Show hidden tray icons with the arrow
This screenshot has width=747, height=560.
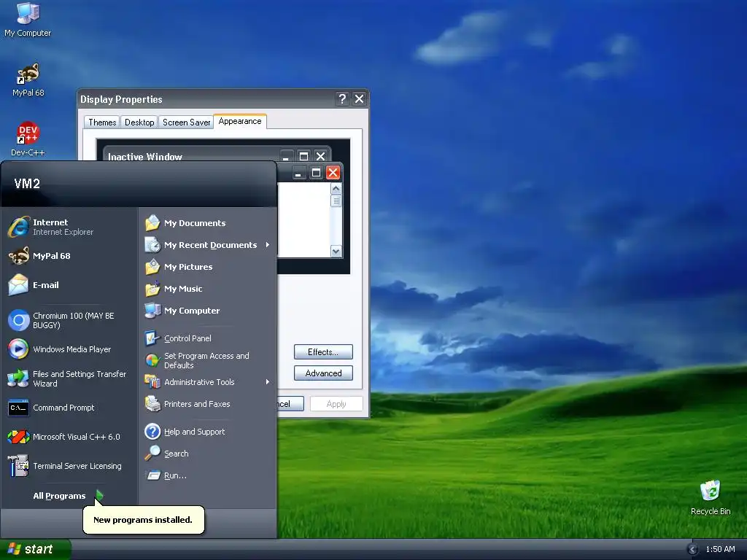click(693, 550)
